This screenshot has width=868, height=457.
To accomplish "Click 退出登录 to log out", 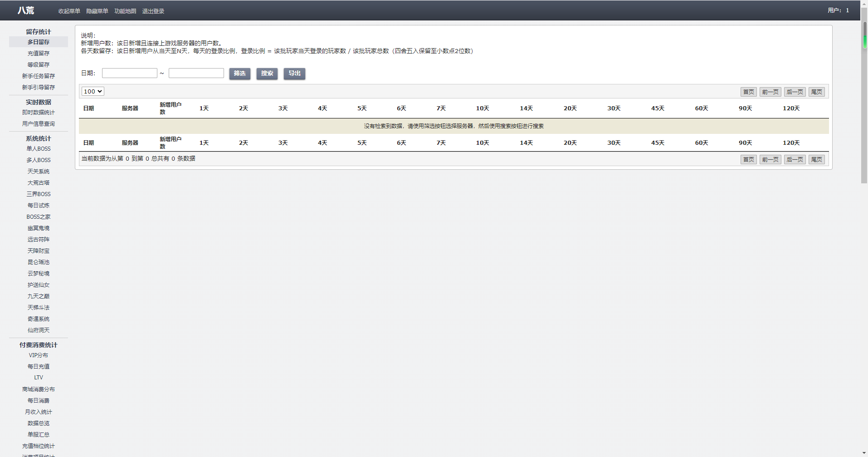I will (x=153, y=11).
